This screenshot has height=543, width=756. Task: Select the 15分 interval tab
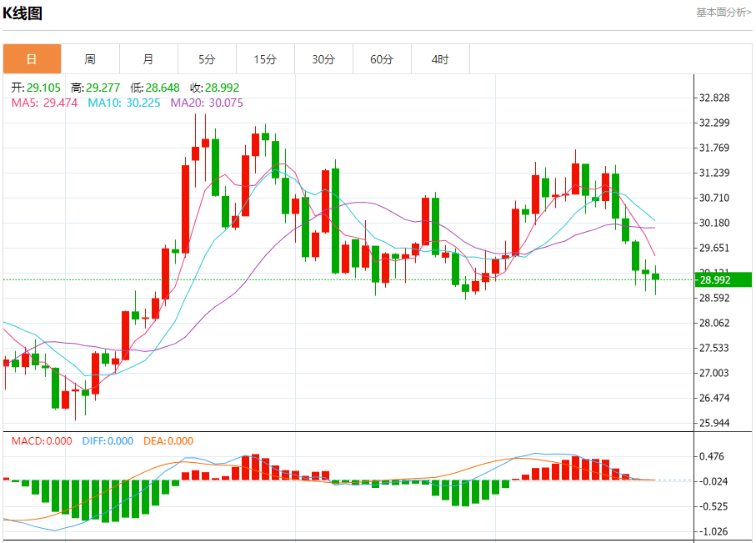[x=265, y=59]
